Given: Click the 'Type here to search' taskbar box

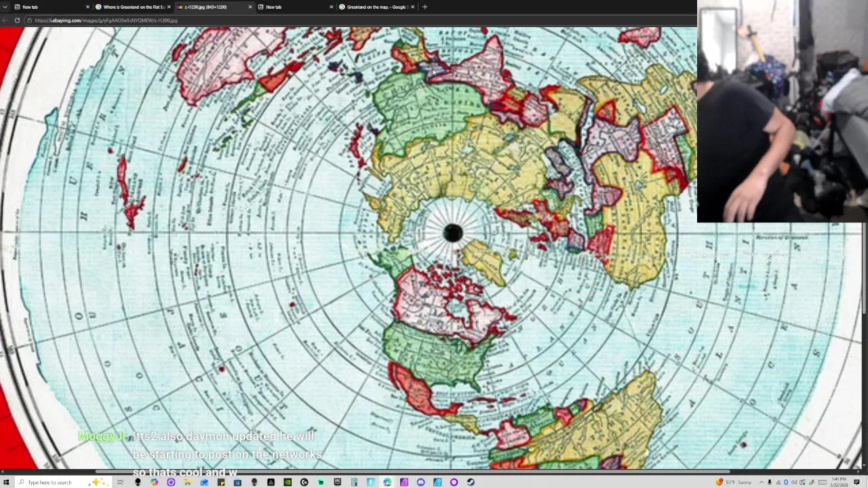Looking at the screenshot, I should pyautogui.click(x=62, y=482).
